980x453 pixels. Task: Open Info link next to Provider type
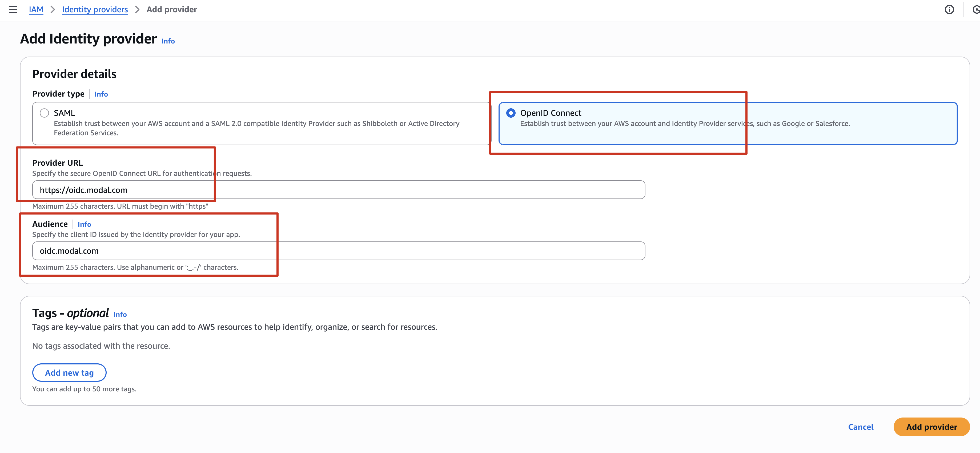click(101, 94)
